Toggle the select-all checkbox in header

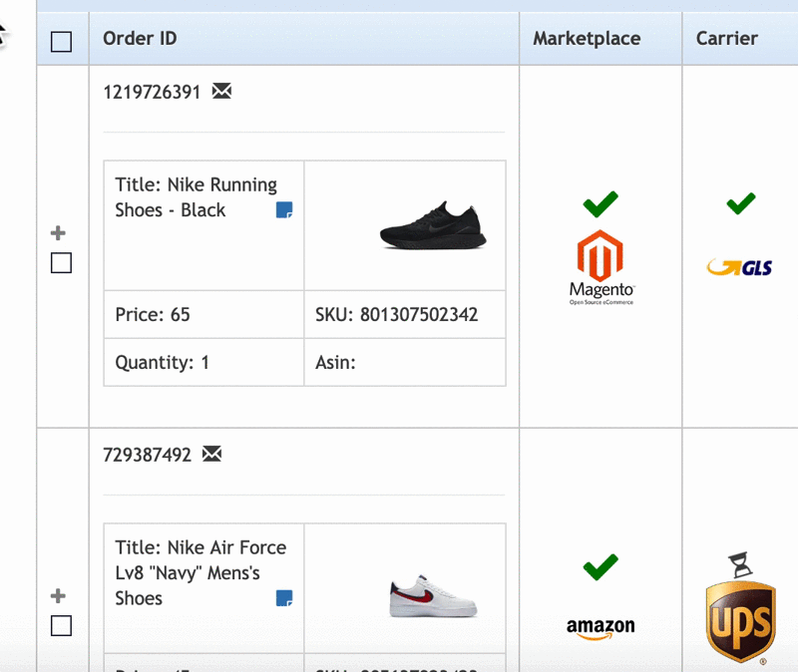click(x=61, y=42)
